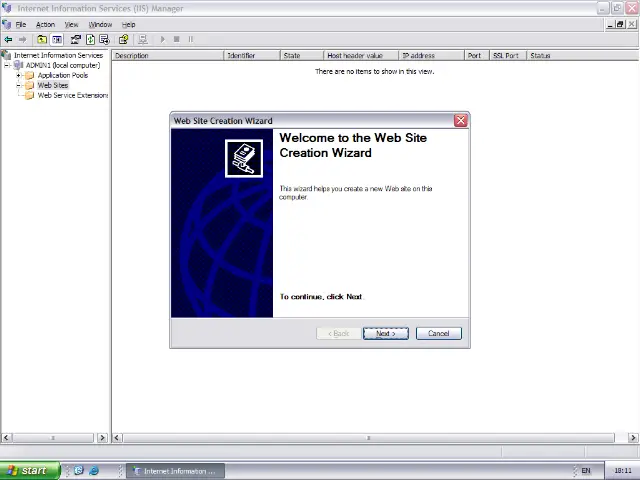The image size is (640, 480).
Task: Click the greyed Forward arrow toolbar icon
Action: [22, 40]
